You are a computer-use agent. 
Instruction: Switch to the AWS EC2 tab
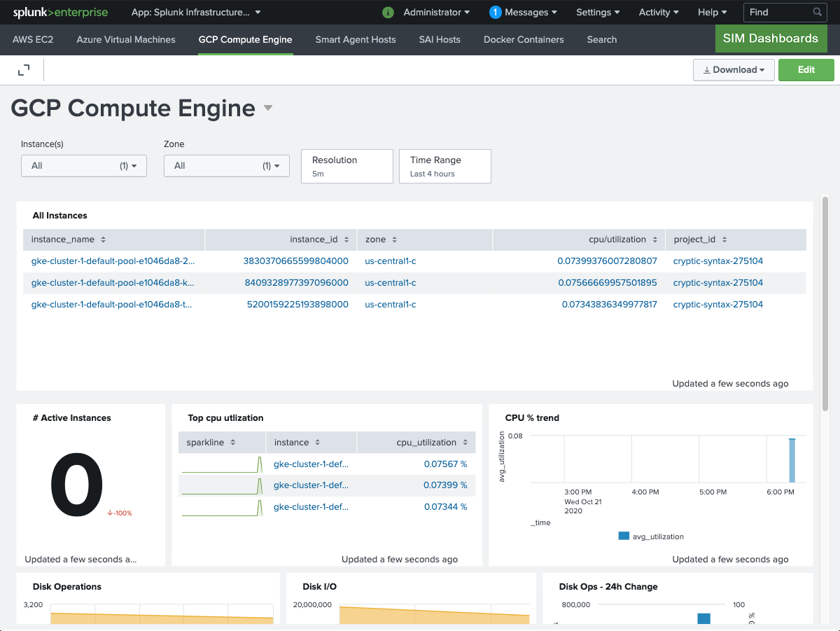pos(33,40)
